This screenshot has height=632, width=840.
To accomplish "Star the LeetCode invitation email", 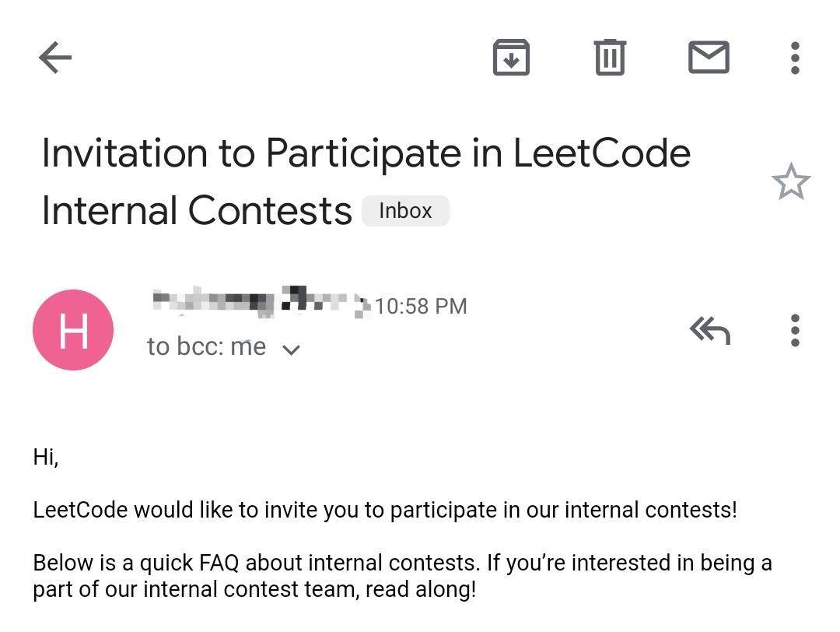I will pyautogui.click(x=791, y=181).
